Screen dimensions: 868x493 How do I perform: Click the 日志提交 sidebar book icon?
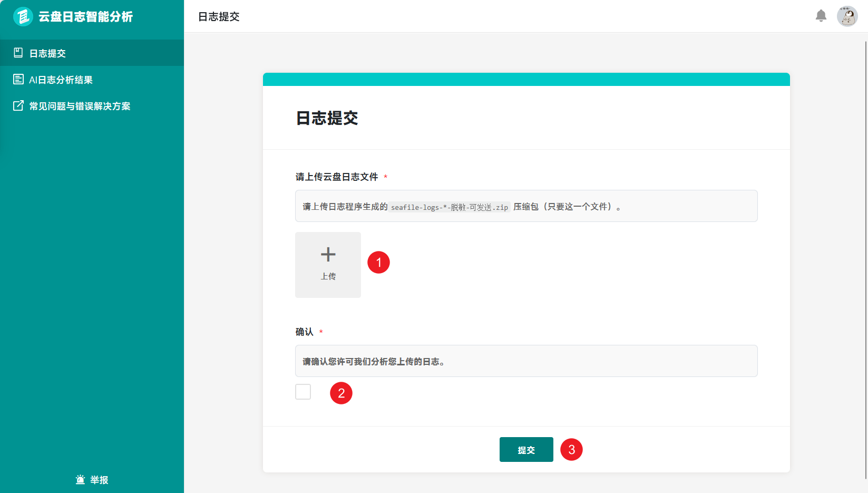click(18, 53)
